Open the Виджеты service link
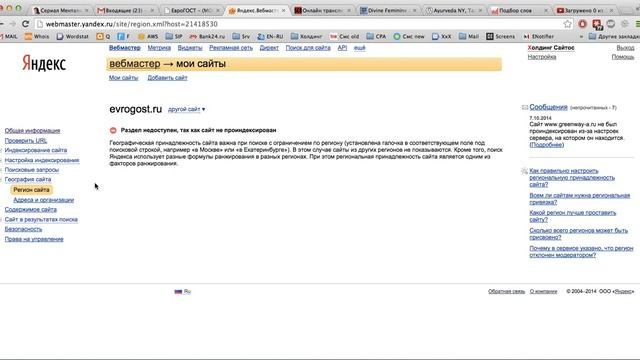Screen dimensions: 640x360 (190, 48)
